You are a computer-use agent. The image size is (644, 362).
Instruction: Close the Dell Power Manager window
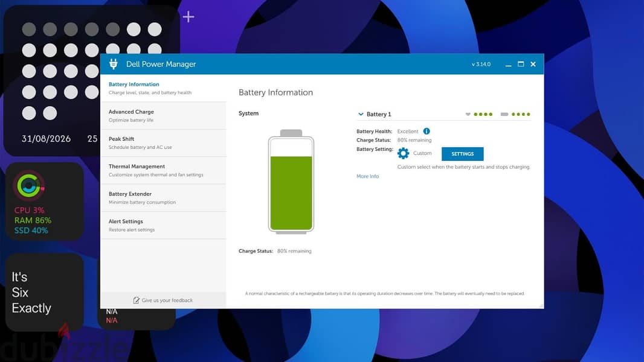(x=533, y=65)
